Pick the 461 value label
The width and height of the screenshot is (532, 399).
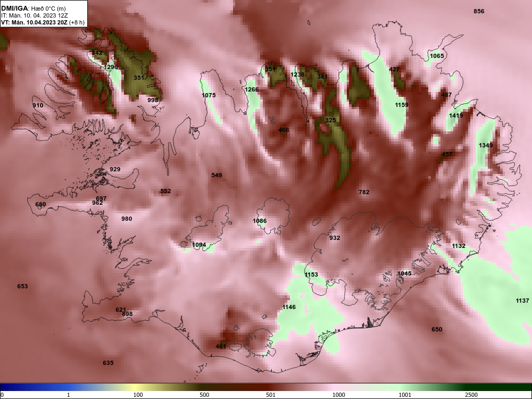pyautogui.click(x=221, y=346)
